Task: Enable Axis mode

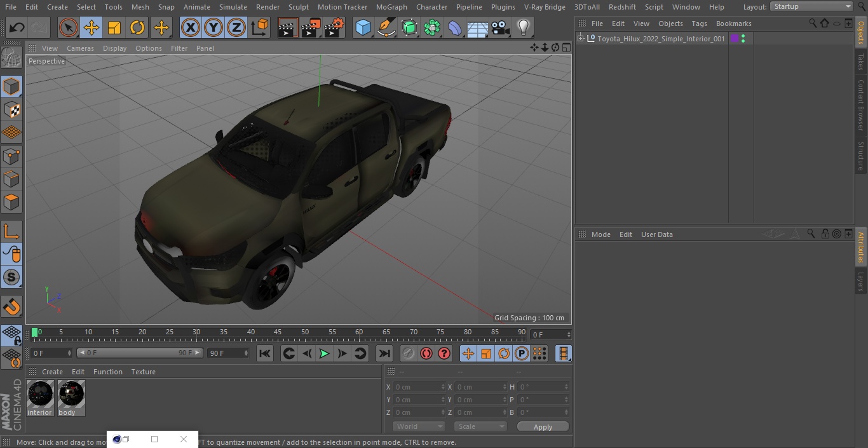Action: tap(11, 231)
